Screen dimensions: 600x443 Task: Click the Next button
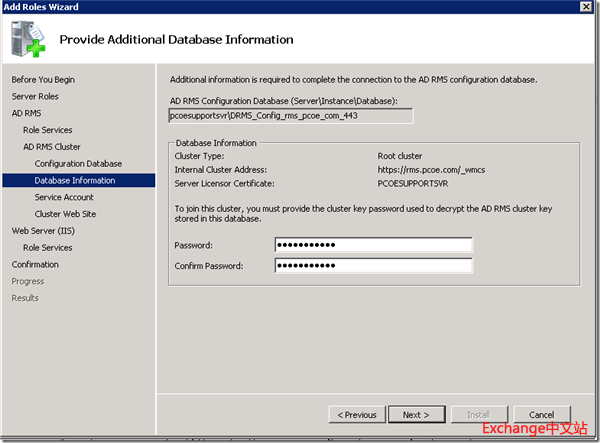pos(415,414)
